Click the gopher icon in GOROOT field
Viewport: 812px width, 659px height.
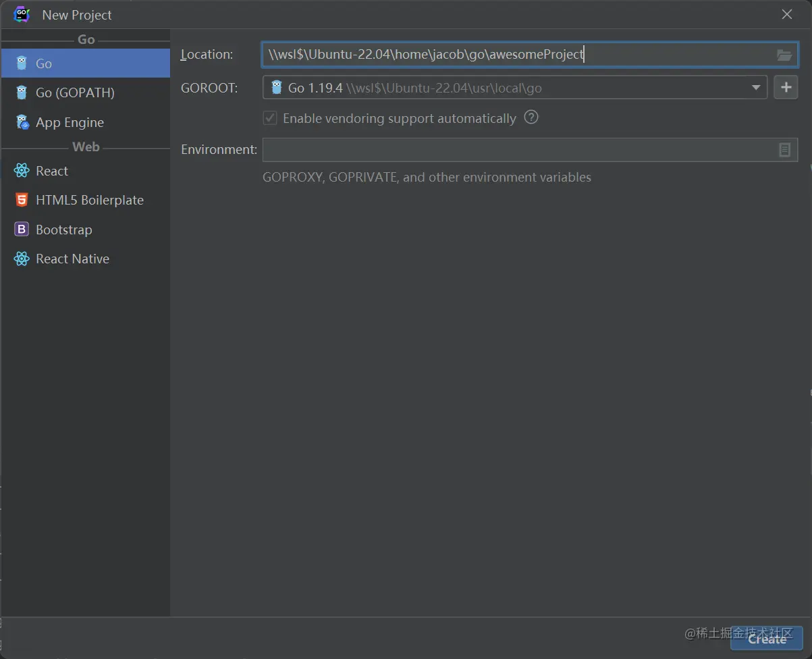coord(276,87)
